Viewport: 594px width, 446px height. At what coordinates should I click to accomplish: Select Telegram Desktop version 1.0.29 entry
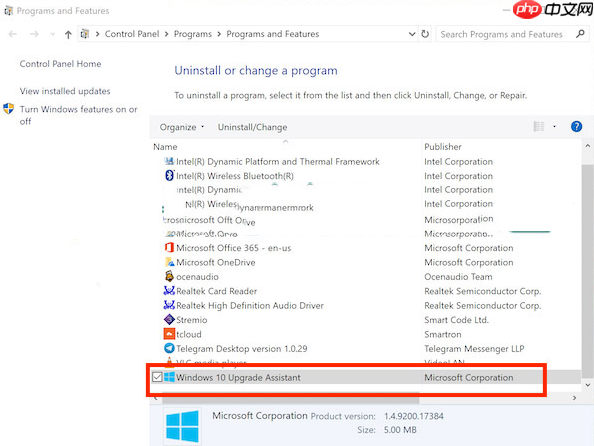point(242,349)
